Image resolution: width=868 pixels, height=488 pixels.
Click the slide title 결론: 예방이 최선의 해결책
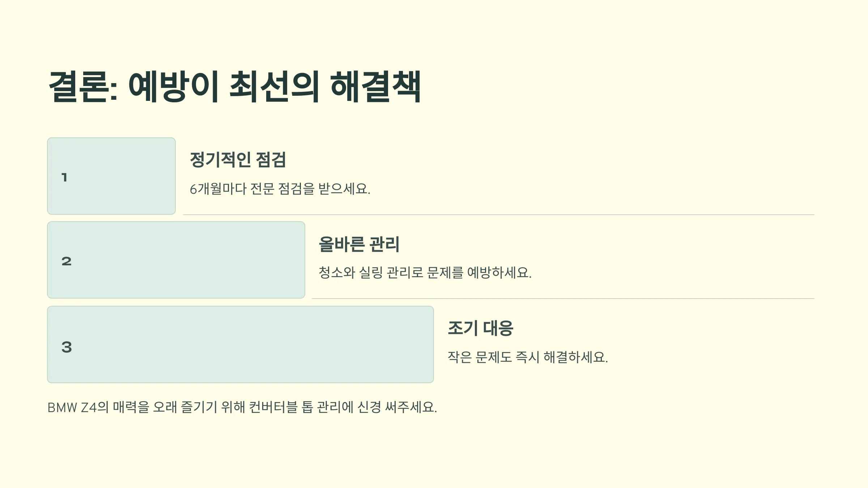[x=235, y=87]
